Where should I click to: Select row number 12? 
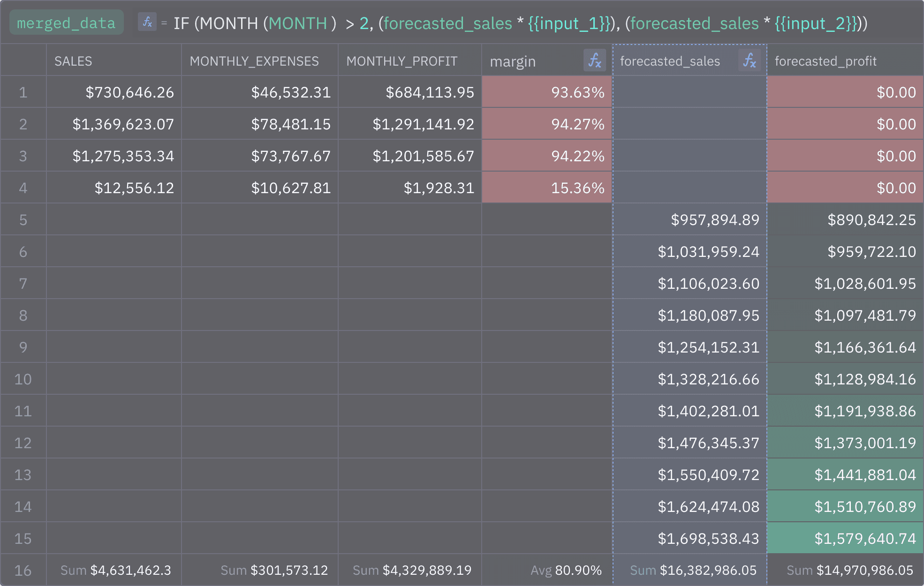23,443
